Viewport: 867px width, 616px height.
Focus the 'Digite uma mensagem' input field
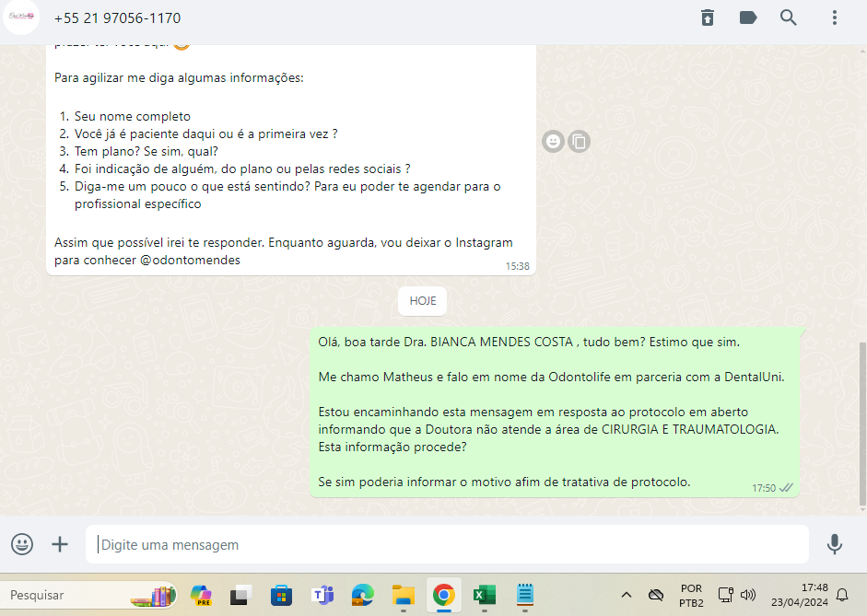tap(447, 545)
